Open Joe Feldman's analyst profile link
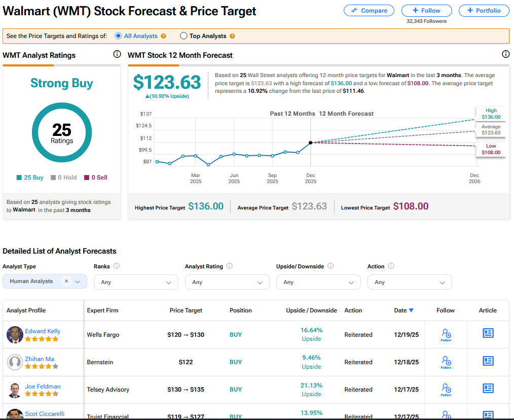This screenshot has height=420, width=514. click(x=43, y=386)
